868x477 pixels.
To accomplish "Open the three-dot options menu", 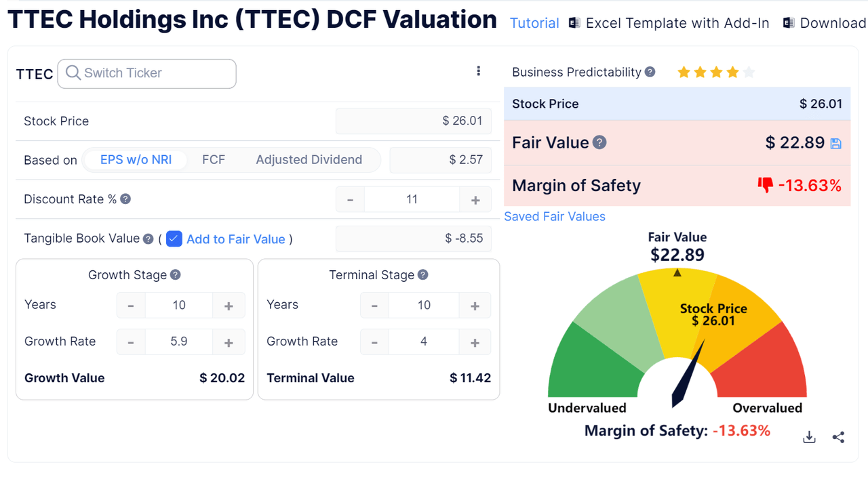I will coord(479,70).
